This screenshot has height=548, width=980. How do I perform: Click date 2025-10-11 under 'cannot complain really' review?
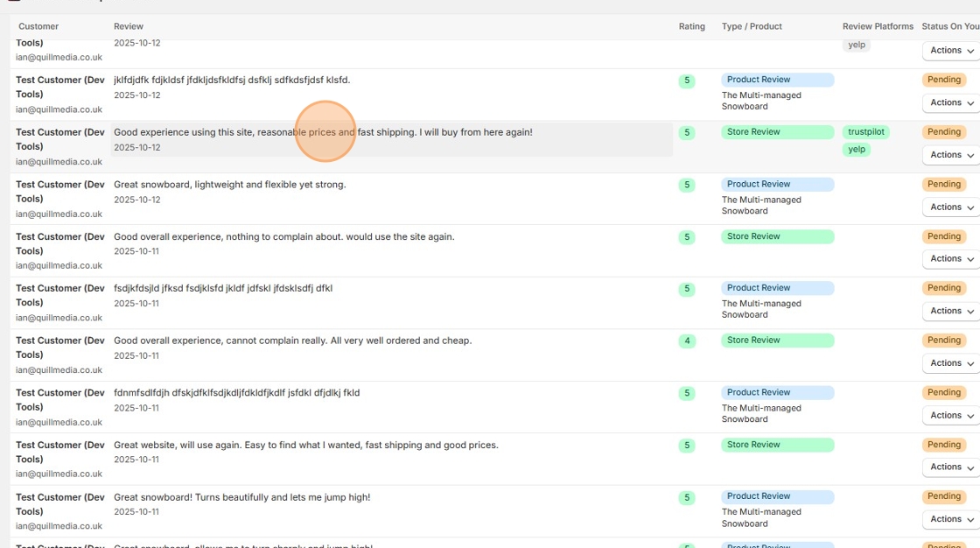click(136, 356)
